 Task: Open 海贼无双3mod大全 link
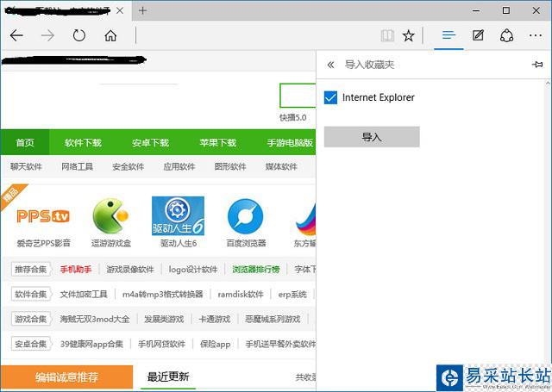click(x=95, y=319)
